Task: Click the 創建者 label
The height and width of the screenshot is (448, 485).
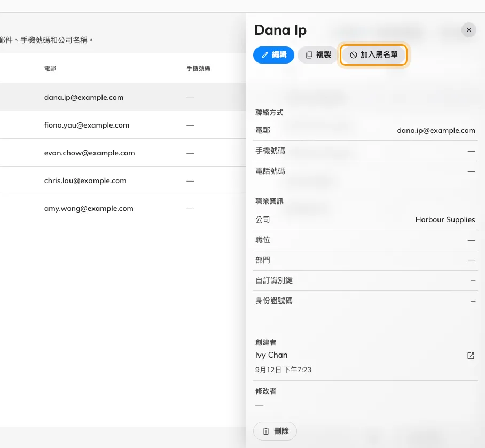Action: pos(265,342)
